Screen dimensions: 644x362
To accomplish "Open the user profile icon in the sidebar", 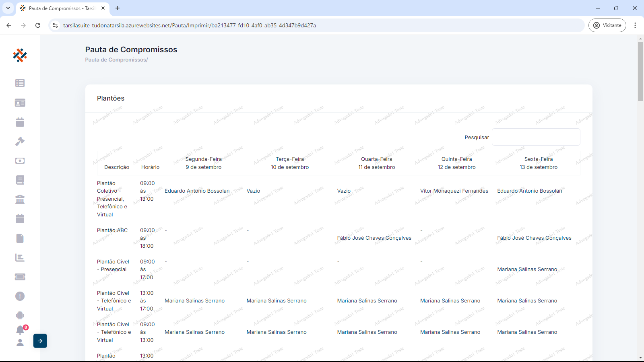I will pyautogui.click(x=20, y=343).
